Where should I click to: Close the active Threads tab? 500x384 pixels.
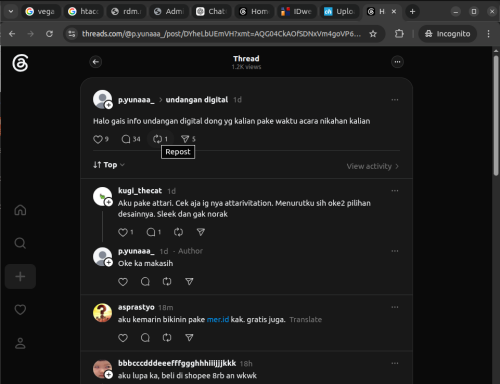[x=394, y=12]
